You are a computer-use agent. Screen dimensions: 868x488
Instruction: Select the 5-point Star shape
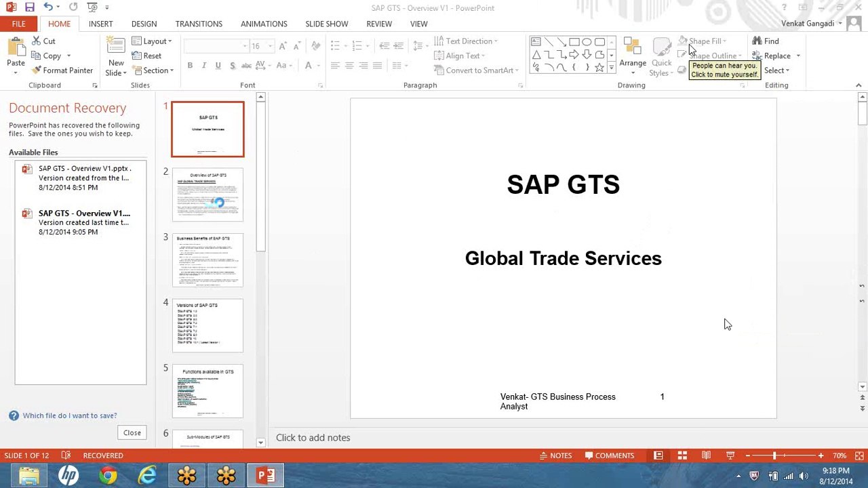(x=599, y=68)
